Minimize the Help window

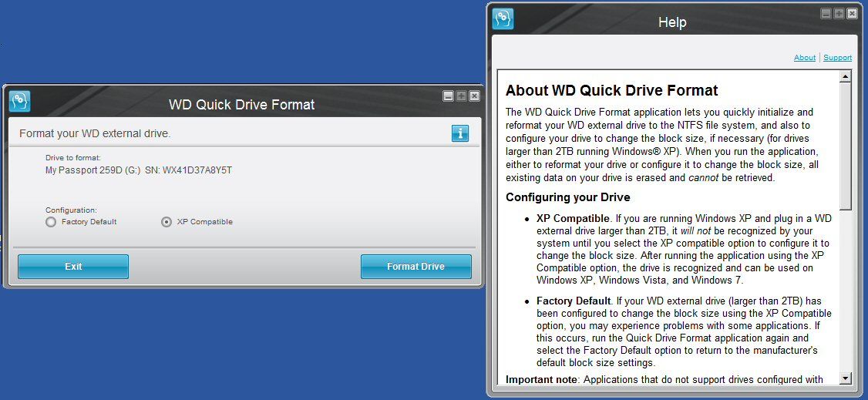coord(826,14)
